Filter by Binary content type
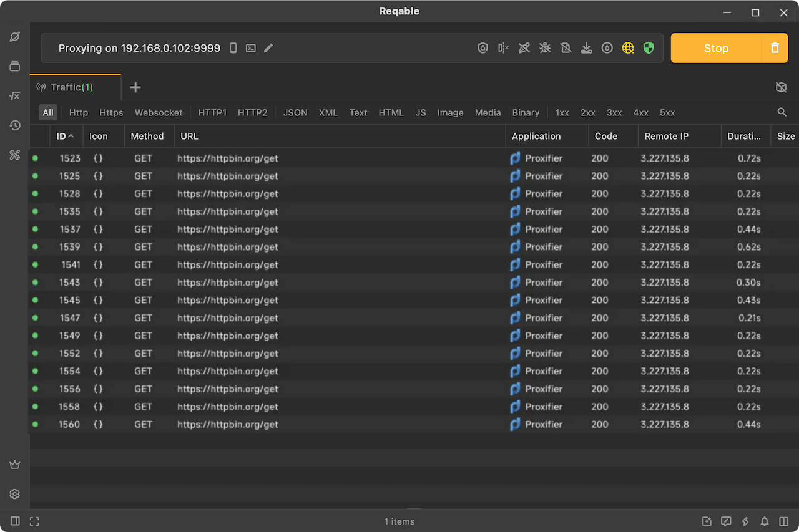Viewport: 799px width, 532px height. tap(526, 113)
